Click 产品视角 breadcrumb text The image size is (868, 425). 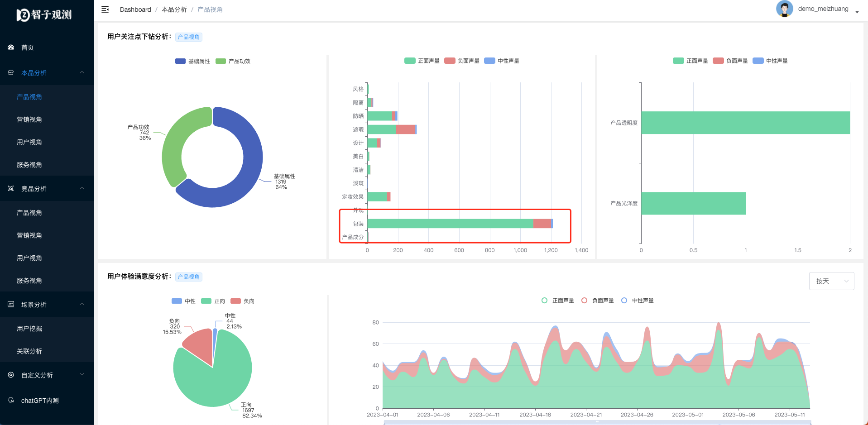210,10
